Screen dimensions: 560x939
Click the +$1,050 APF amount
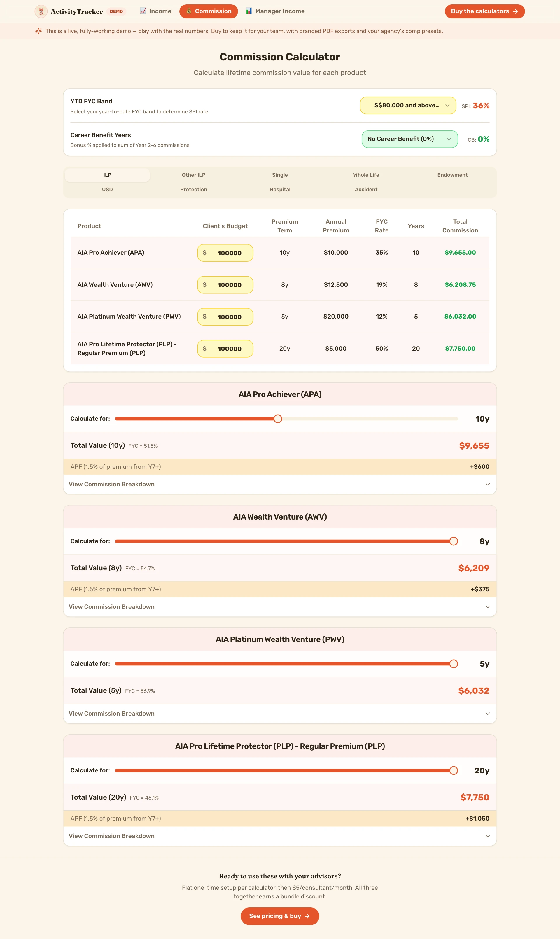point(477,818)
